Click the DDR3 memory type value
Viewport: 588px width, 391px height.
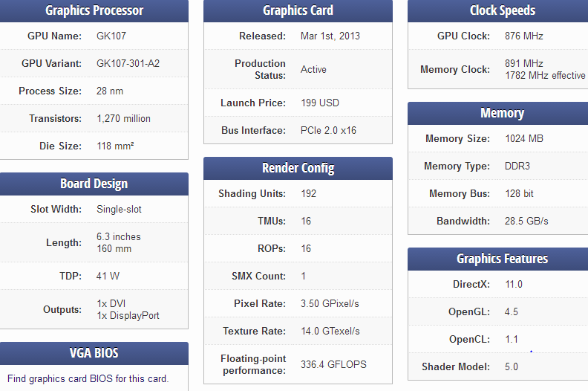click(517, 166)
